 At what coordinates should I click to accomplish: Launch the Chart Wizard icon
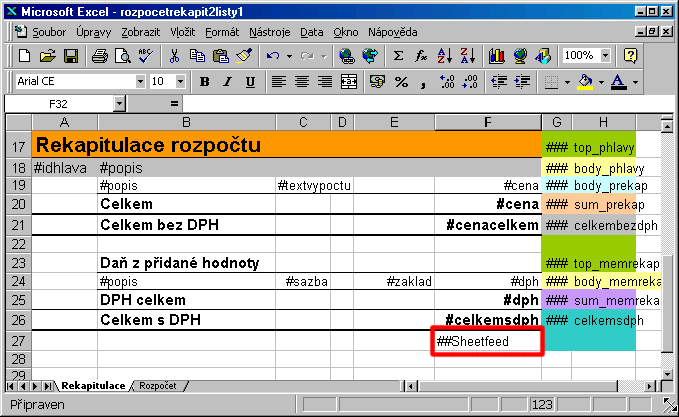click(x=497, y=56)
